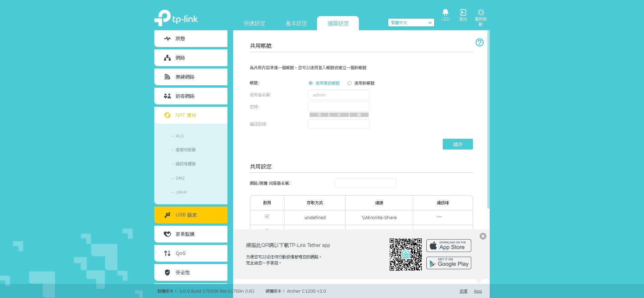Open the 虛擬伺服器 submenu item

click(185, 150)
